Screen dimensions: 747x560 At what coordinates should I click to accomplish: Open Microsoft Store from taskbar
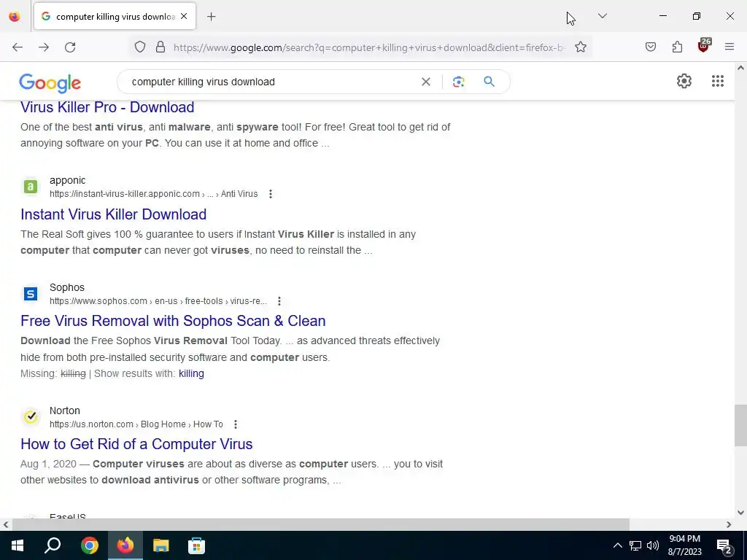coord(196,545)
